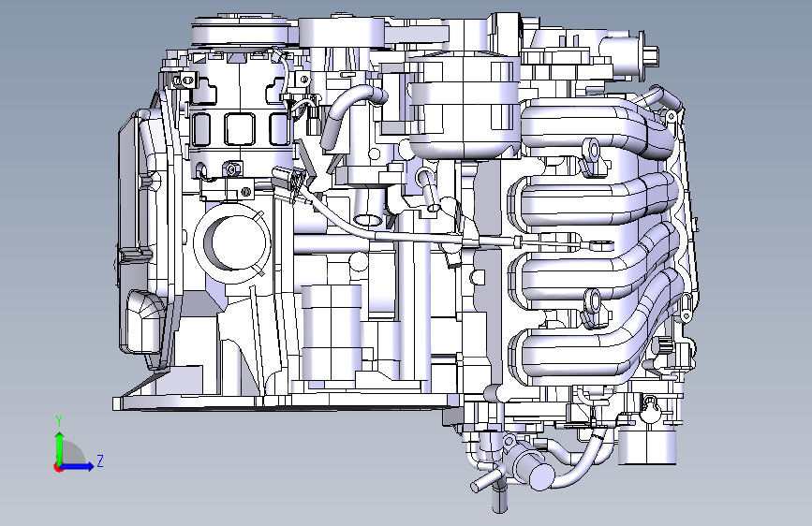Click the red origin dot of the triad
Image resolution: width=812 pixels, height=526 pixels.
pyautogui.click(x=58, y=467)
